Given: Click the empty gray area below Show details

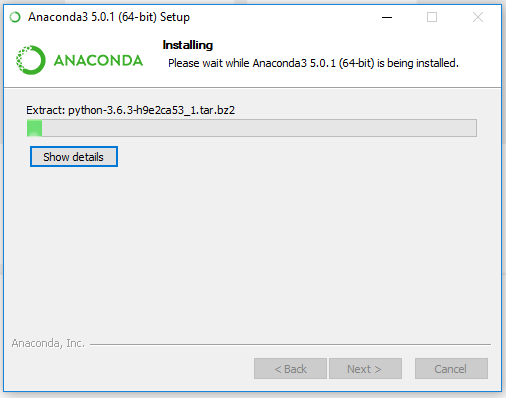Looking at the screenshot, I should pos(253,250).
